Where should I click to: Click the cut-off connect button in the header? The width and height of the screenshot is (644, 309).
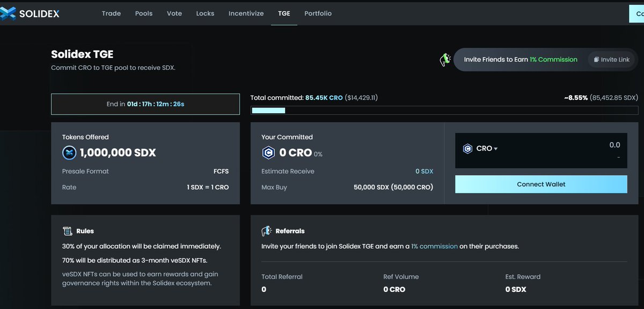point(636,13)
